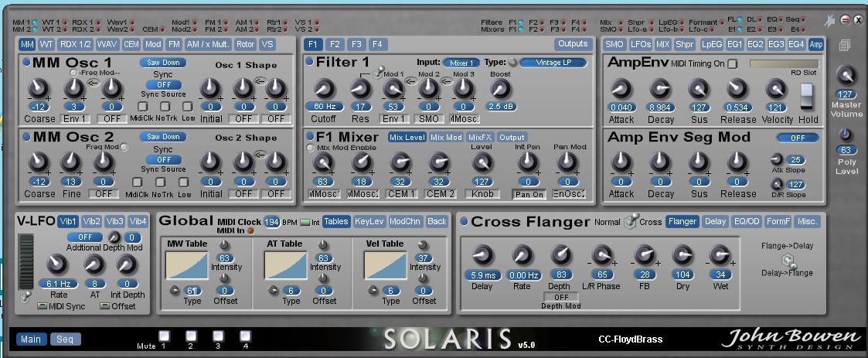868x358 pixels.
Task: Click the grey Type LED in Filter 1
Action: pyautogui.click(x=512, y=63)
